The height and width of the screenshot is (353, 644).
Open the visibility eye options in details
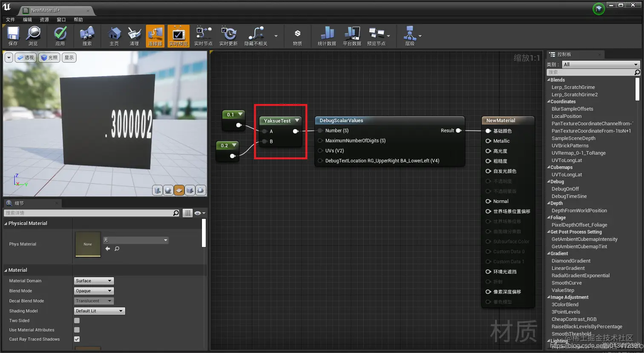[x=200, y=213]
